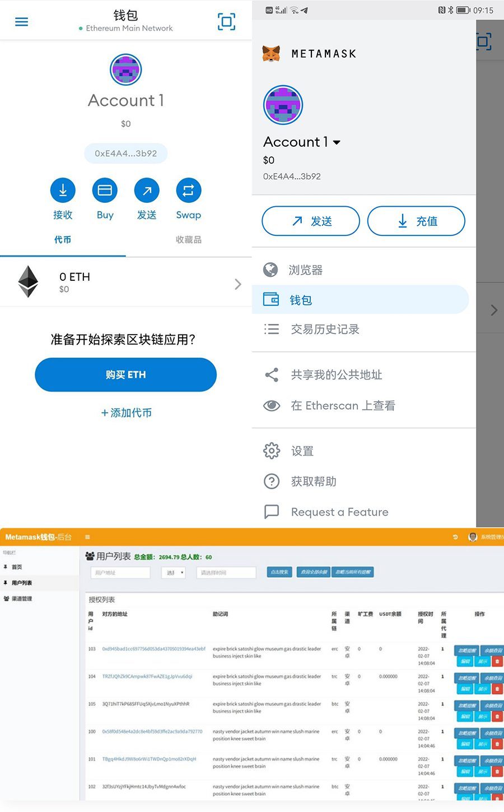Expand the ETH token row chevron
504x812 pixels.
click(237, 284)
